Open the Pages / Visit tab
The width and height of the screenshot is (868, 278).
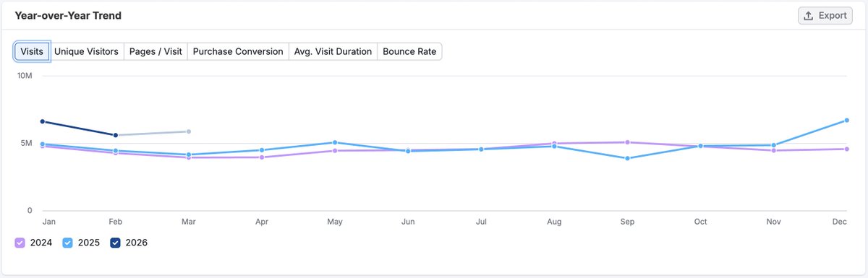156,51
